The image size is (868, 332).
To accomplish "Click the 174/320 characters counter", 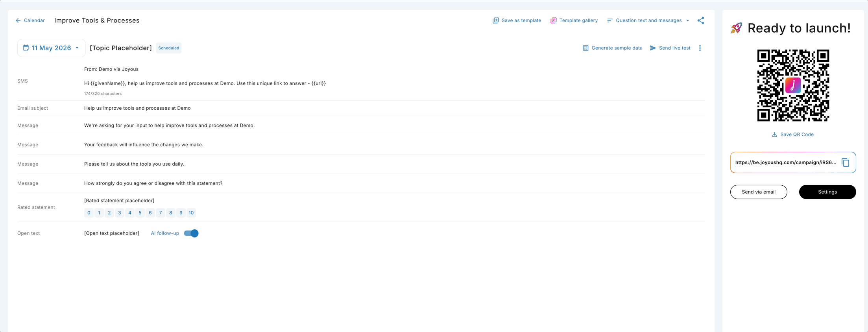I will click(103, 94).
